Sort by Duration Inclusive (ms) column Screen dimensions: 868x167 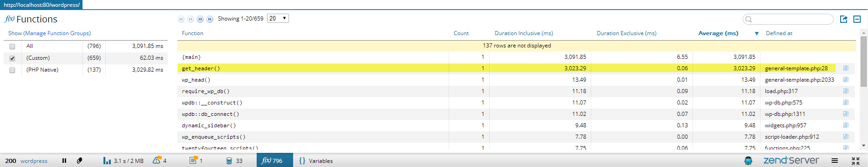(x=524, y=33)
